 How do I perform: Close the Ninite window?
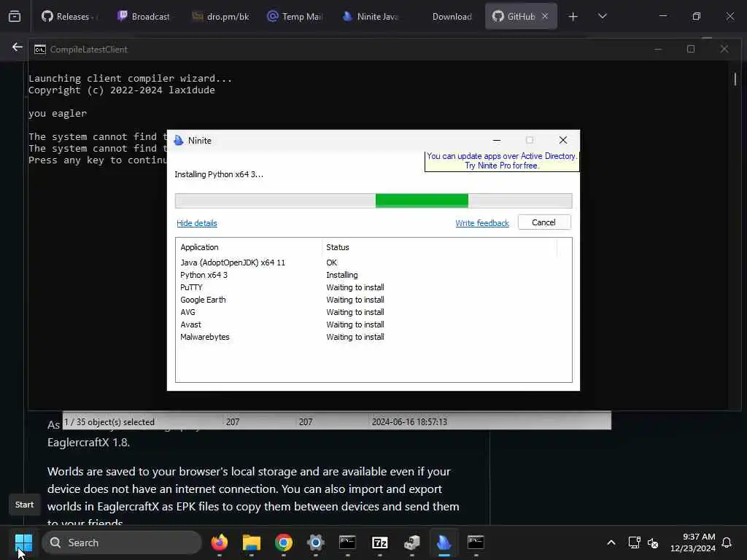pos(563,140)
